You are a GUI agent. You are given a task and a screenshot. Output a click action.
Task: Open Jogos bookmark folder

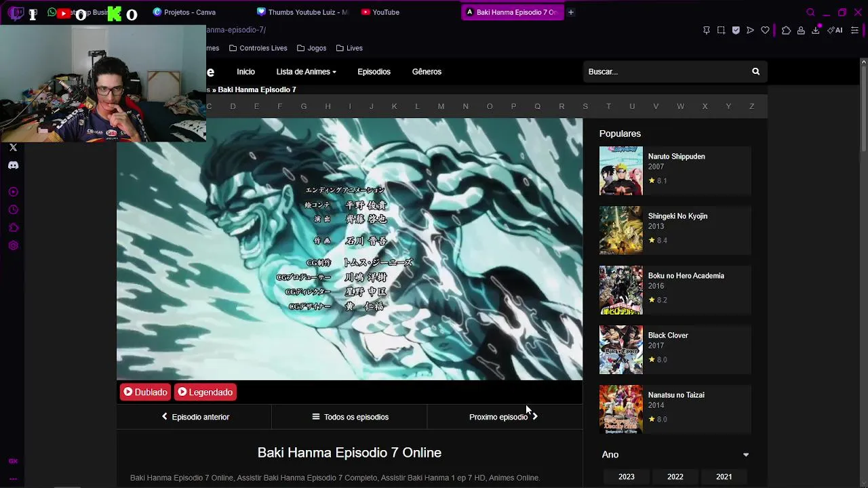(312, 48)
